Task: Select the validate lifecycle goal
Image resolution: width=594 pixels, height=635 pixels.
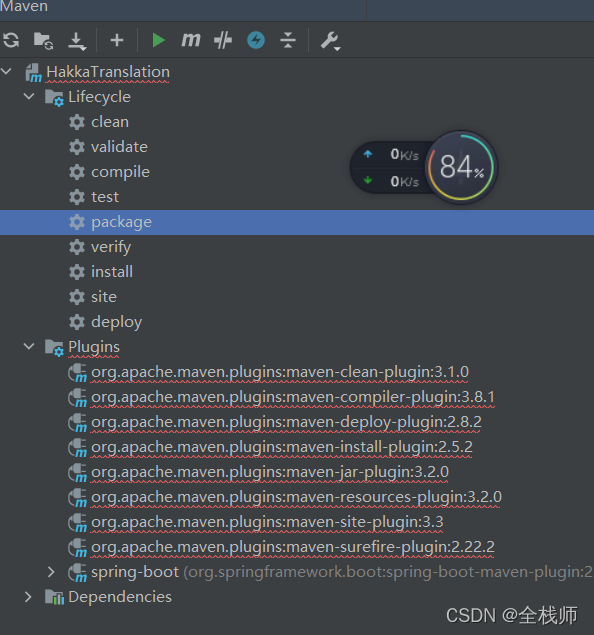Action: click(119, 147)
